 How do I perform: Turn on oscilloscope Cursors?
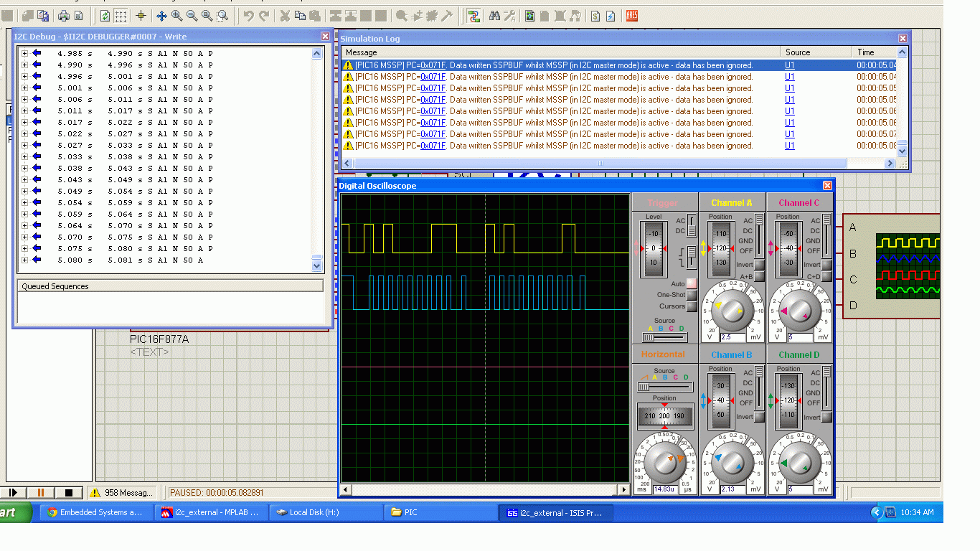coord(691,306)
